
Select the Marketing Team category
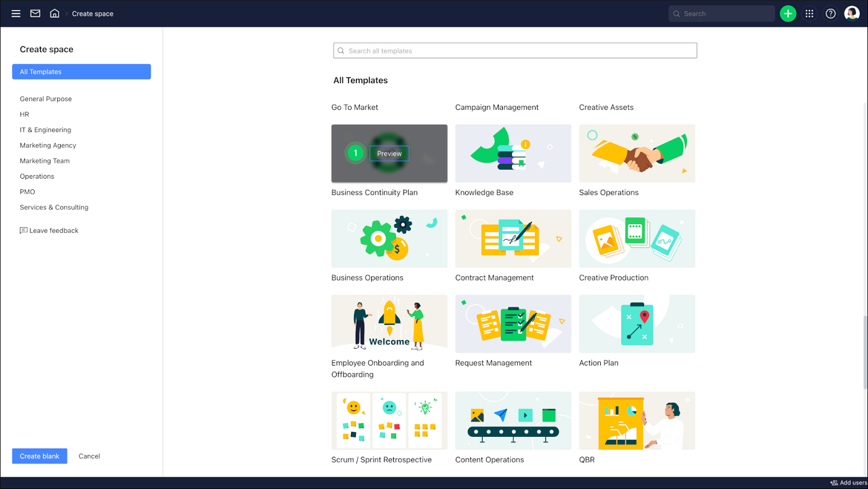tap(45, 161)
